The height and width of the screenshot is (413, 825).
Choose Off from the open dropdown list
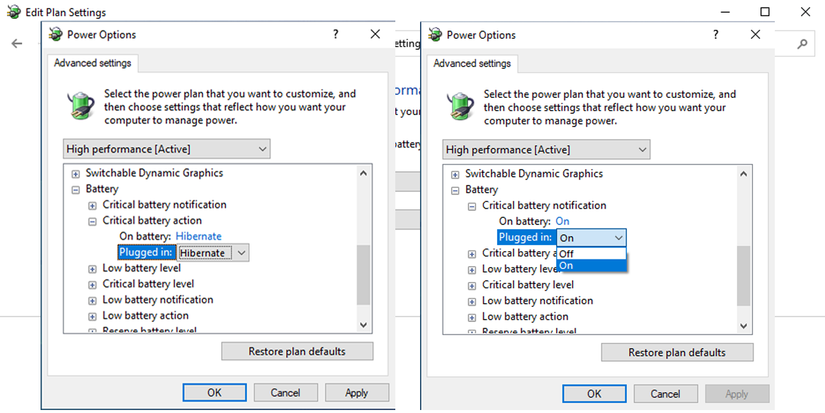(591, 254)
